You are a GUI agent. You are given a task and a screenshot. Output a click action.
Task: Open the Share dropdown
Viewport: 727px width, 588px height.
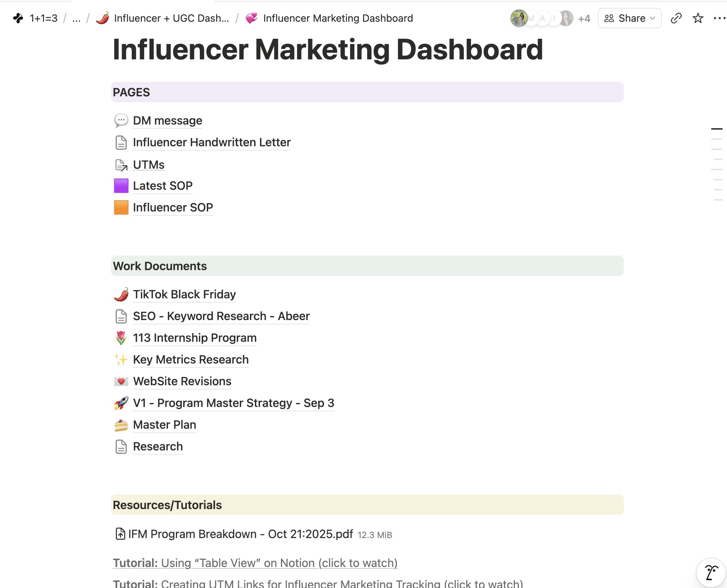[630, 18]
